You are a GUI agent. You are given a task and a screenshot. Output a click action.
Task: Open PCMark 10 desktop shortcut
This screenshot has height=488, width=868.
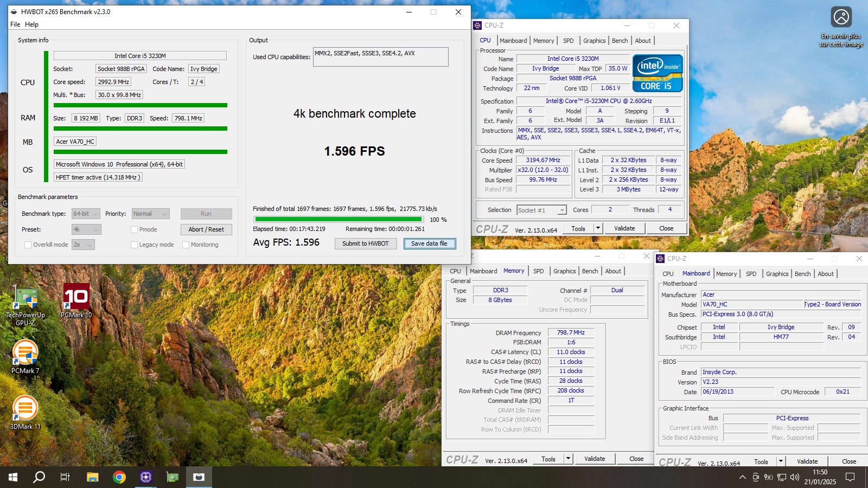click(x=76, y=301)
